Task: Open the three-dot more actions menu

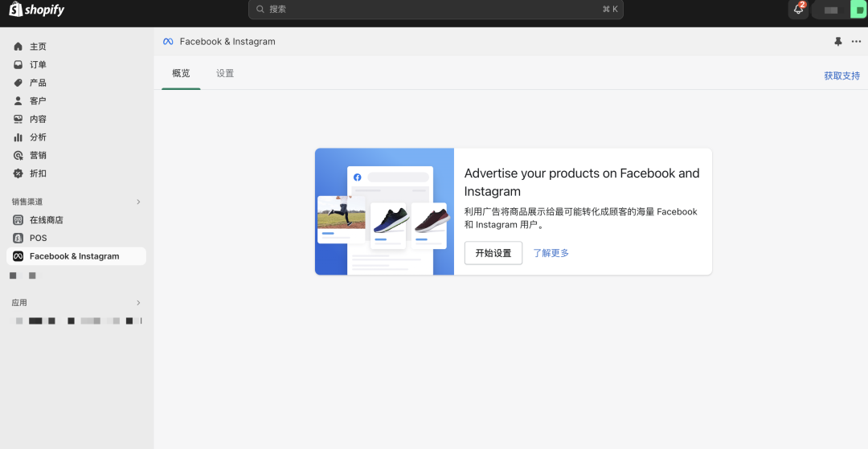Action: point(857,42)
